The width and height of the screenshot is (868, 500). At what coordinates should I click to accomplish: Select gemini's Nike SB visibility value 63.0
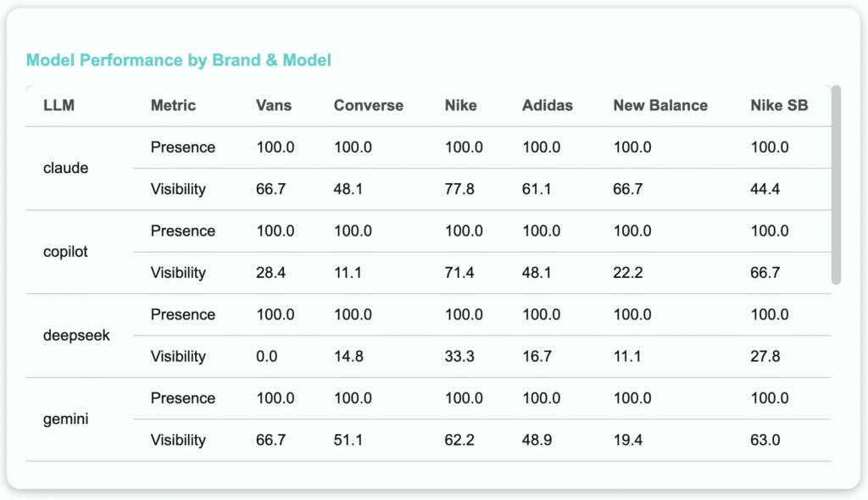coord(765,441)
